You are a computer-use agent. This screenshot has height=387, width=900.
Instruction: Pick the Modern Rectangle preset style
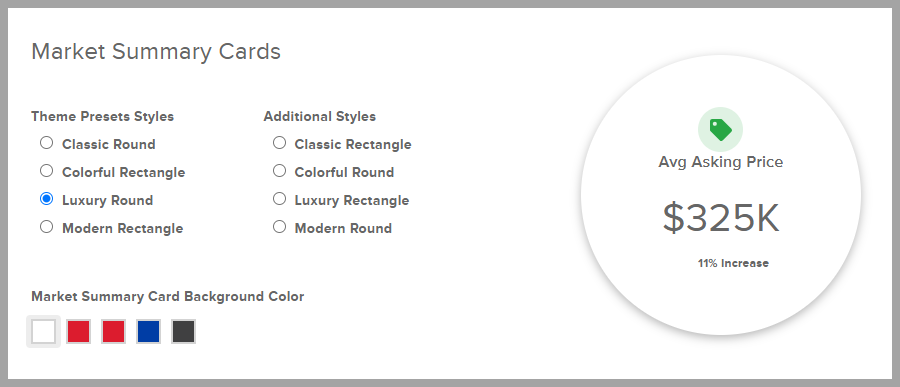point(46,227)
